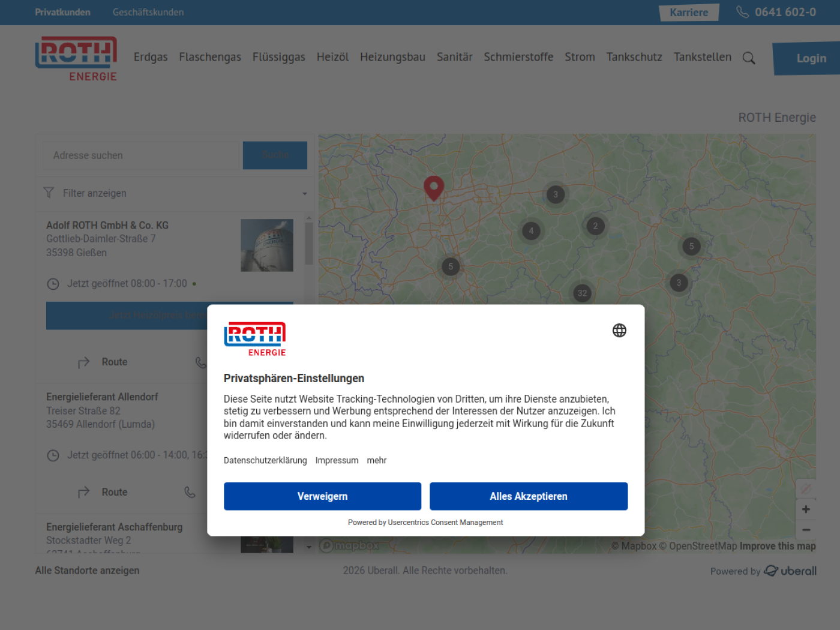This screenshot has width=840, height=630.
Task: Open the Strom menu item
Action: (580, 57)
